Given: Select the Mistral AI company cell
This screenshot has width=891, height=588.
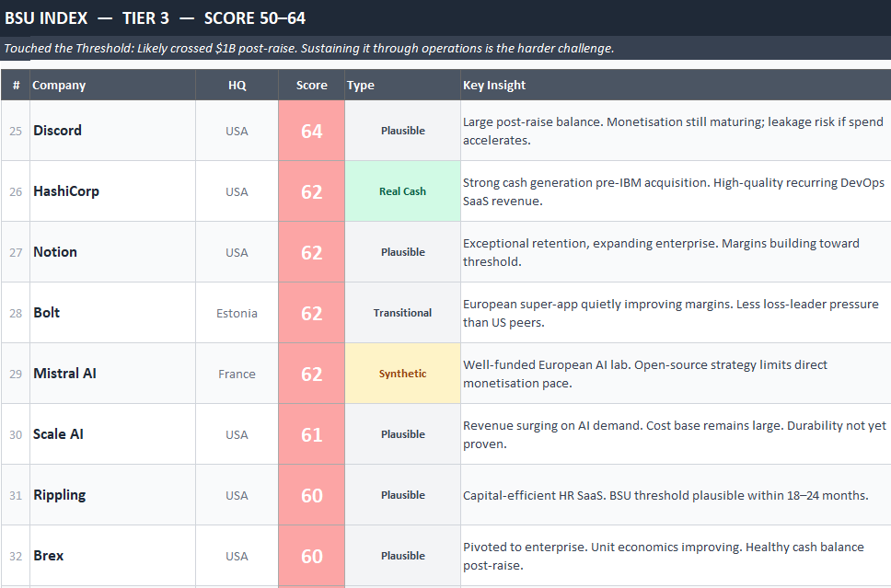Looking at the screenshot, I should click(112, 374).
